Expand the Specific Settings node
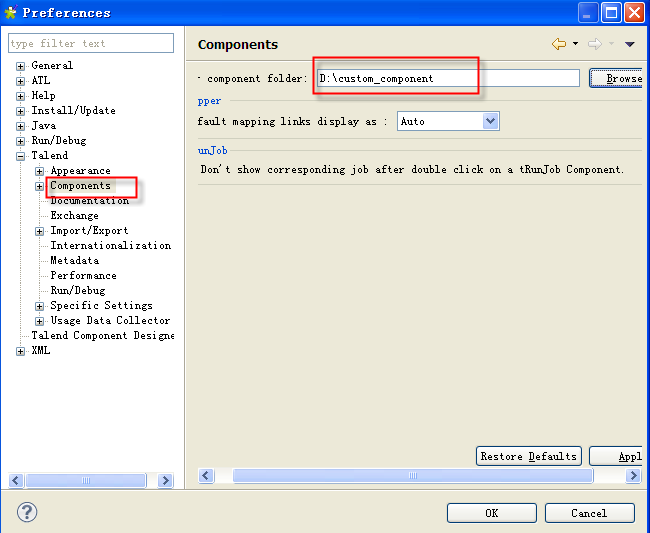Viewport: 650px width, 533px height. coord(39,306)
